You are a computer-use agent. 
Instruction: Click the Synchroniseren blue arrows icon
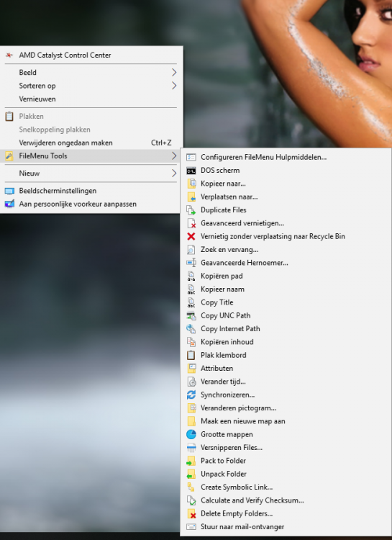point(191,395)
